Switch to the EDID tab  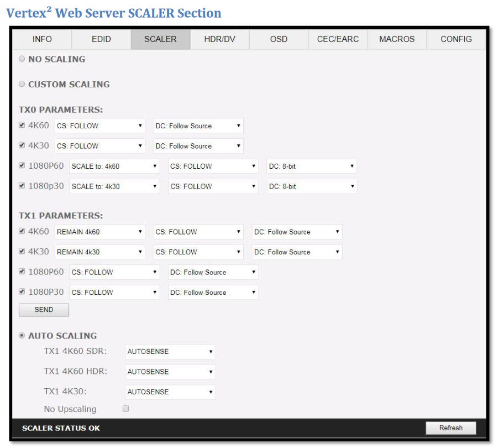101,39
